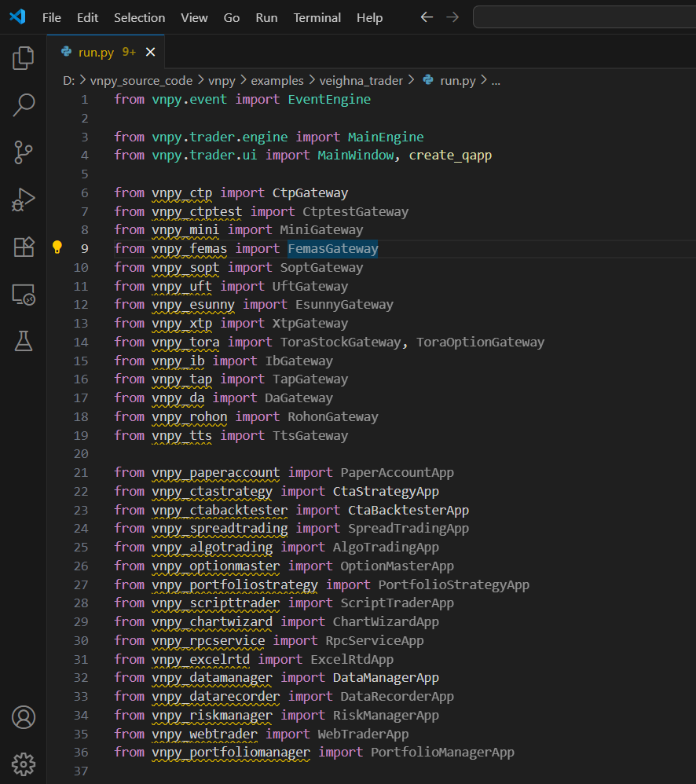Click line number 1 in gutter
This screenshot has width=696, height=784.
(x=85, y=100)
